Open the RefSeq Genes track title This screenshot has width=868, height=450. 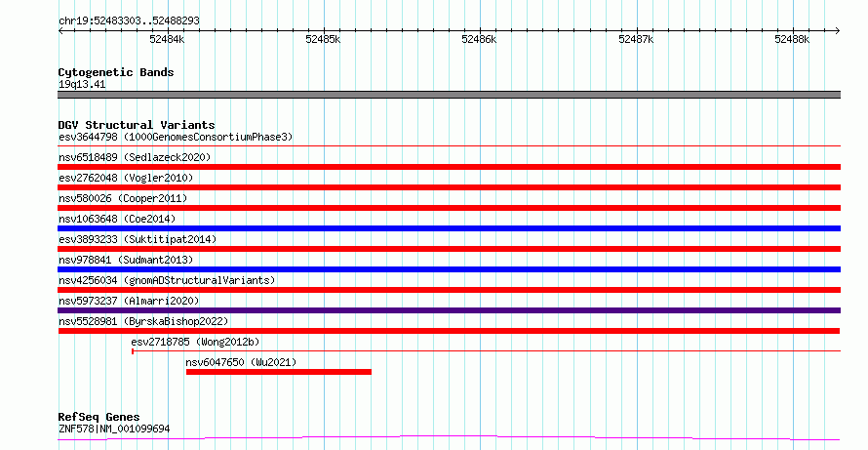point(99,417)
